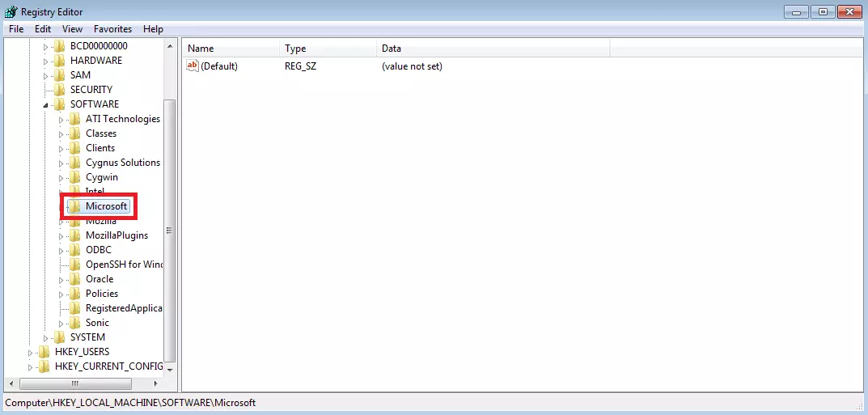The height and width of the screenshot is (415, 868).
Task: Click the tree vertical scrollbar up arrow
Action: click(170, 46)
